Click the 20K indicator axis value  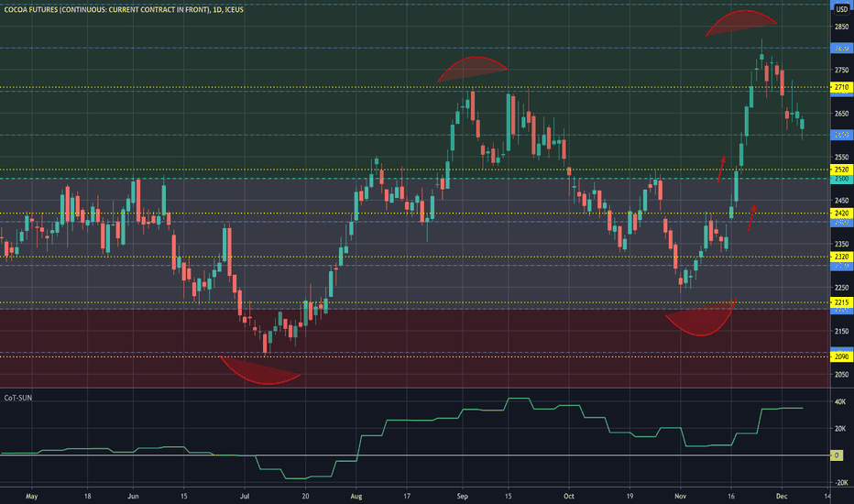point(840,429)
